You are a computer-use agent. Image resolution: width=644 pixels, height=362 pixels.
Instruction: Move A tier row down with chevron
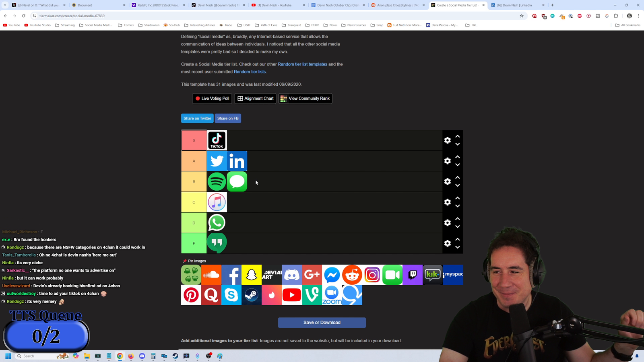458,165
